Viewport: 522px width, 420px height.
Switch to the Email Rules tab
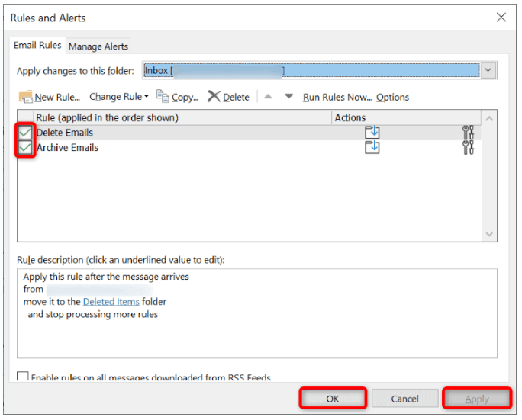(37, 45)
